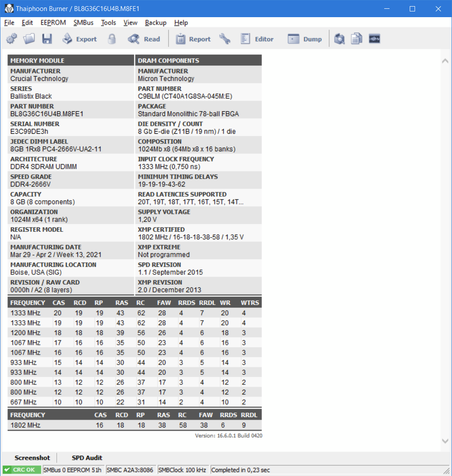Click the Standard Monolithic 78-ball FBGA value
The image size is (452, 476).
pyautogui.click(x=188, y=114)
